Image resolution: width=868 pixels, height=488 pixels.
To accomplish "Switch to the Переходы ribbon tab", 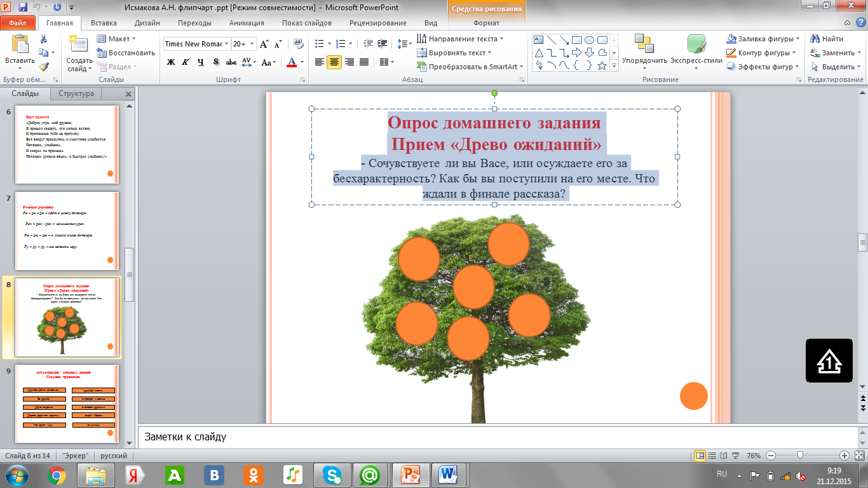I will pyautogui.click(x=194, y=23).
